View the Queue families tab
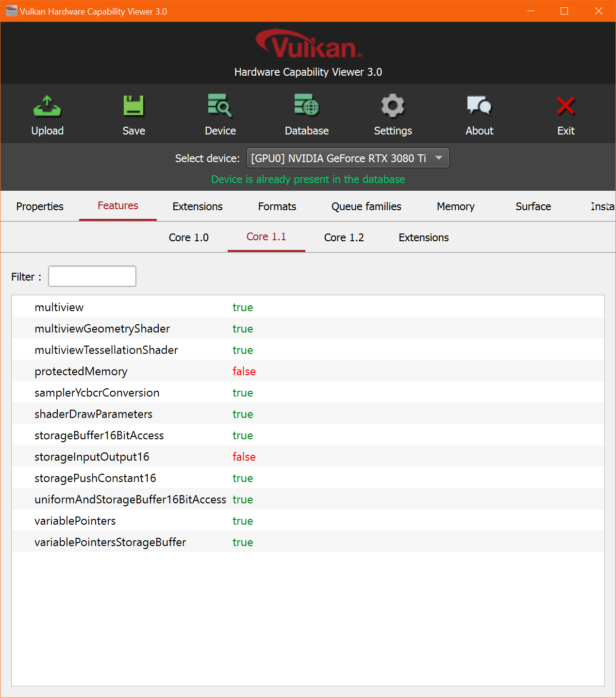This screenshot has width=616, height=698. (366, 206)
